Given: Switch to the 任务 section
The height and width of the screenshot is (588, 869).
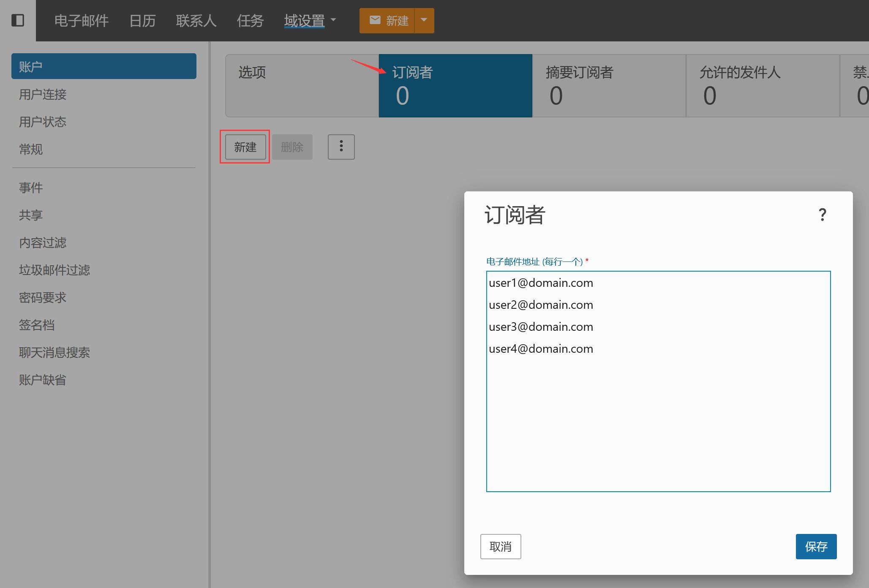Looking at the screenshot, I should [x=250, y=21].
